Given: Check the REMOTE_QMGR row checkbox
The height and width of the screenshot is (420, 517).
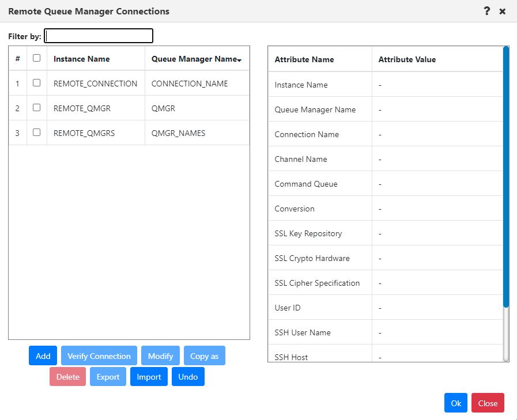Looking at the screenshot, I should coord(36,108).
